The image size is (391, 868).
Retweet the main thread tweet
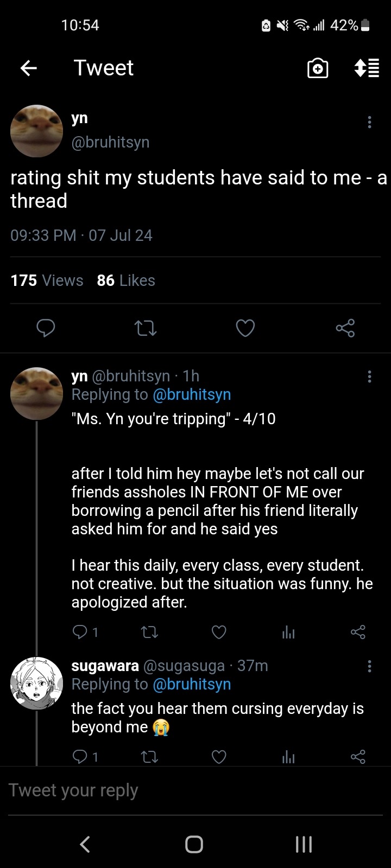146,328
